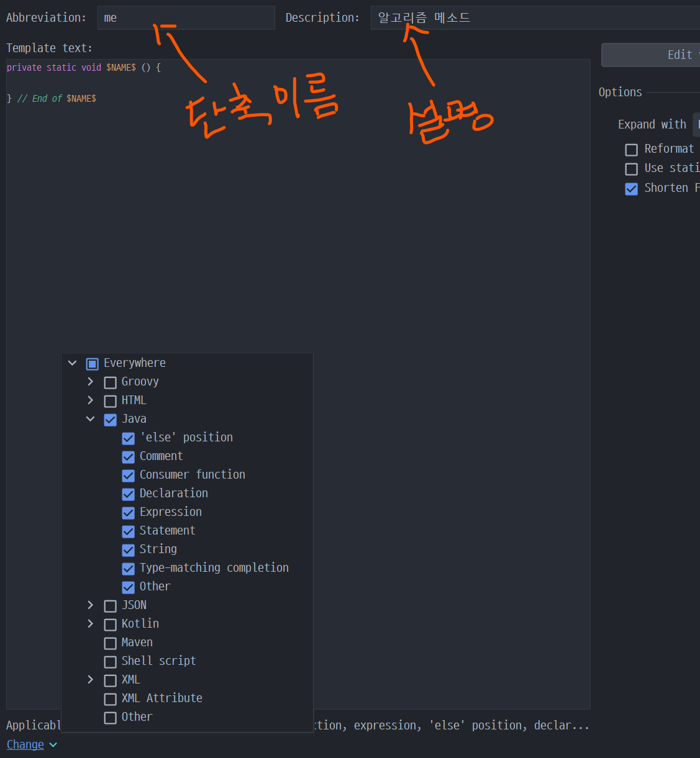The width and height of the screenshot is (700, 758).
Task: Expand the Groovy tree node
Action: coord(90,381)
